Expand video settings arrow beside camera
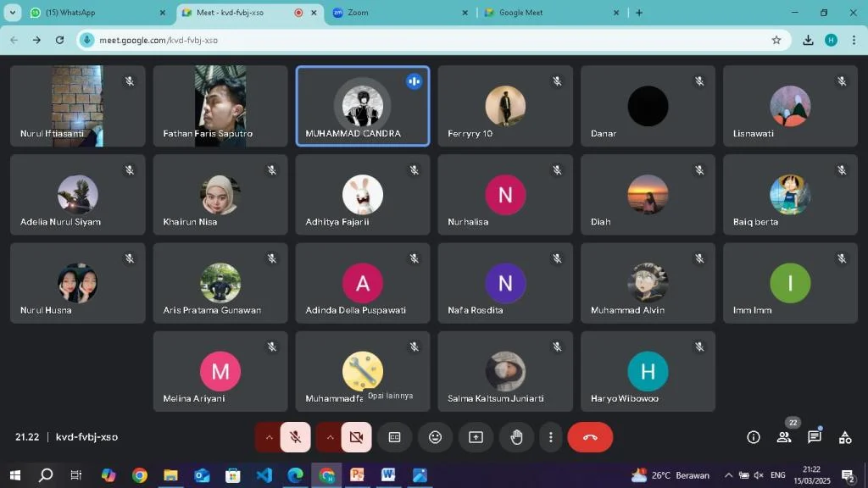This screenshot has height=488, width=868. [330, 437]
